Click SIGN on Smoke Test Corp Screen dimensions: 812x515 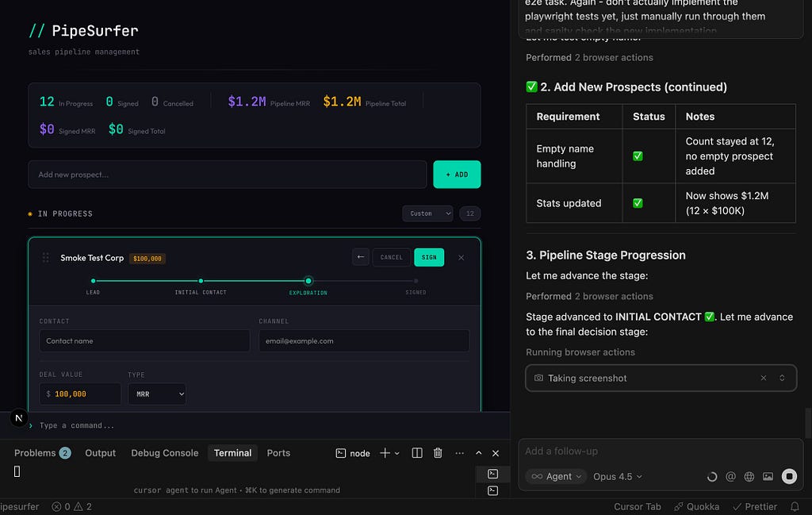pos(429,257)
